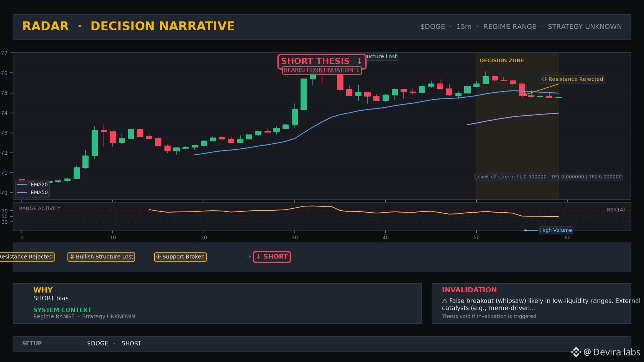Viewport: 644px width, 362px height.
Task: Click the RANGE ACTIVITY label
Action: click(40, 209)
